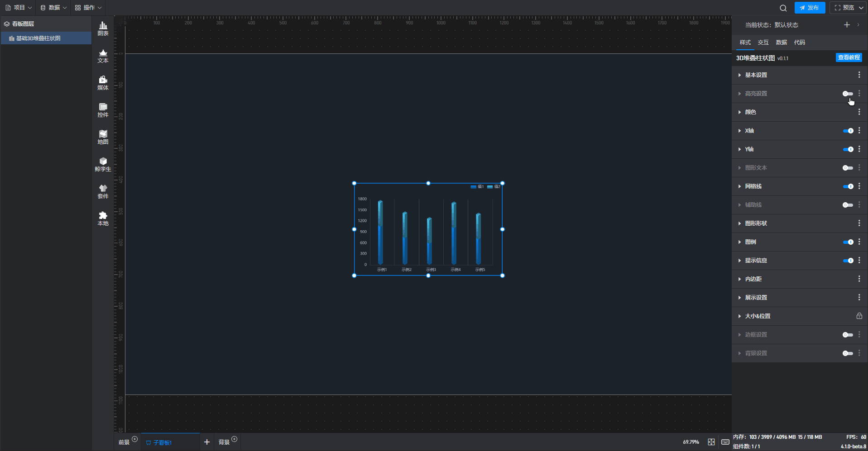Select the 基础3D堆叠柱状图 layer
This screenshot has height=451, width=868.
point(46,38)
